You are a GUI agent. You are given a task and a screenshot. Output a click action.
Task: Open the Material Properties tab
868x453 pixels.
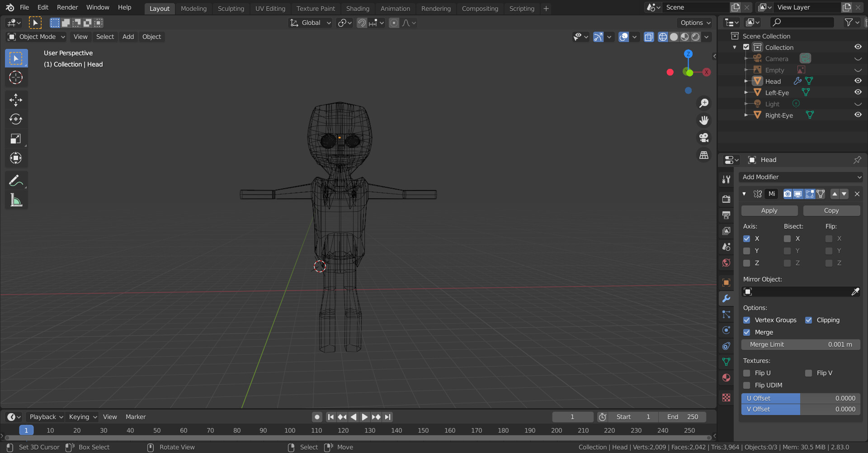[x=726, y=378]
